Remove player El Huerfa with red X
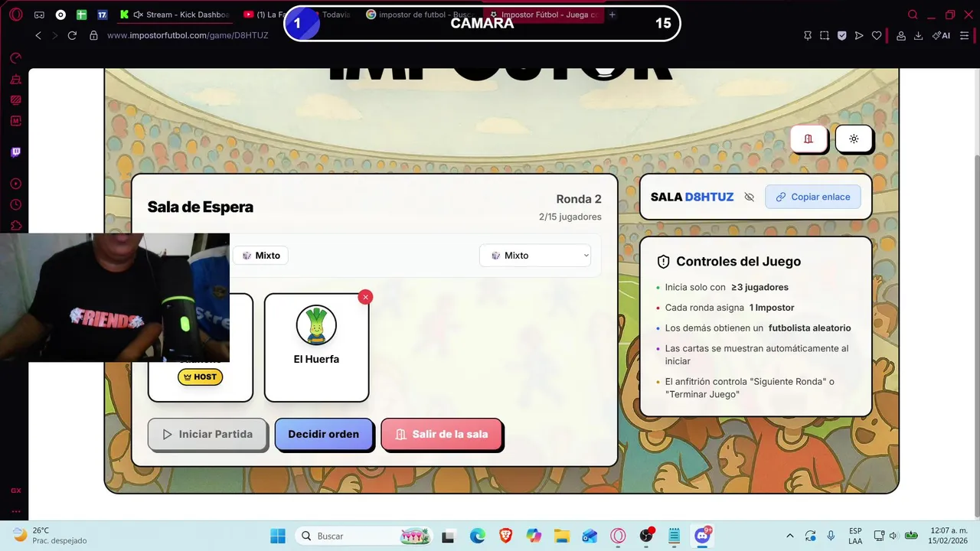980x551 pixels. [365, 297]
